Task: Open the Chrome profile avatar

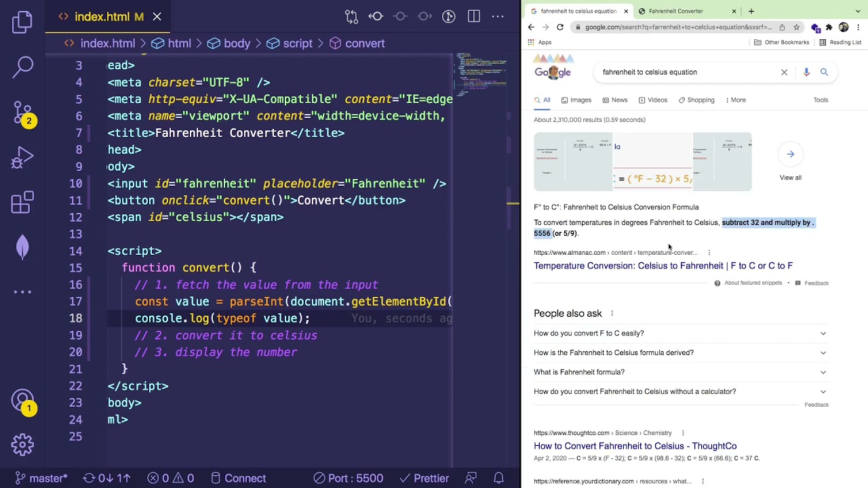Action: point(844,27)
